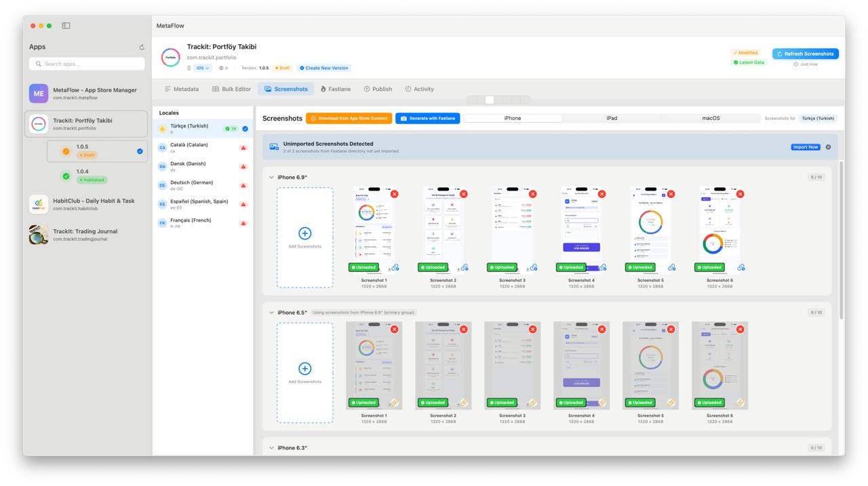Click the star marking Türkçe as primary
Screen dimensions: 868x486
161,127
